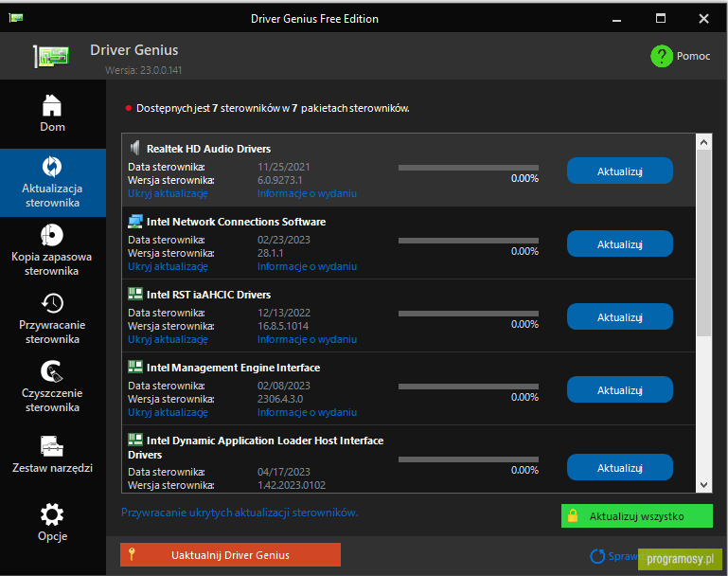Open the Pomoc help link

pyautogui.click(x=693, y=56)
